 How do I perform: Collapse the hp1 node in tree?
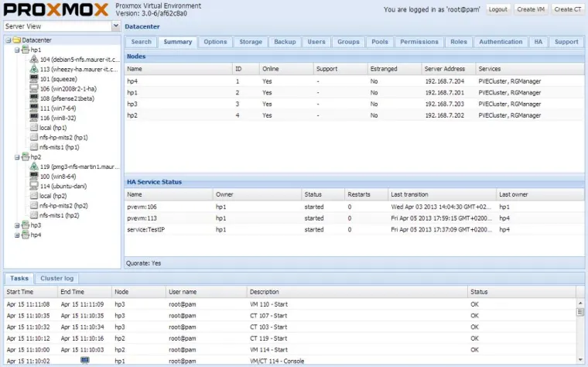tap(17, 50)
